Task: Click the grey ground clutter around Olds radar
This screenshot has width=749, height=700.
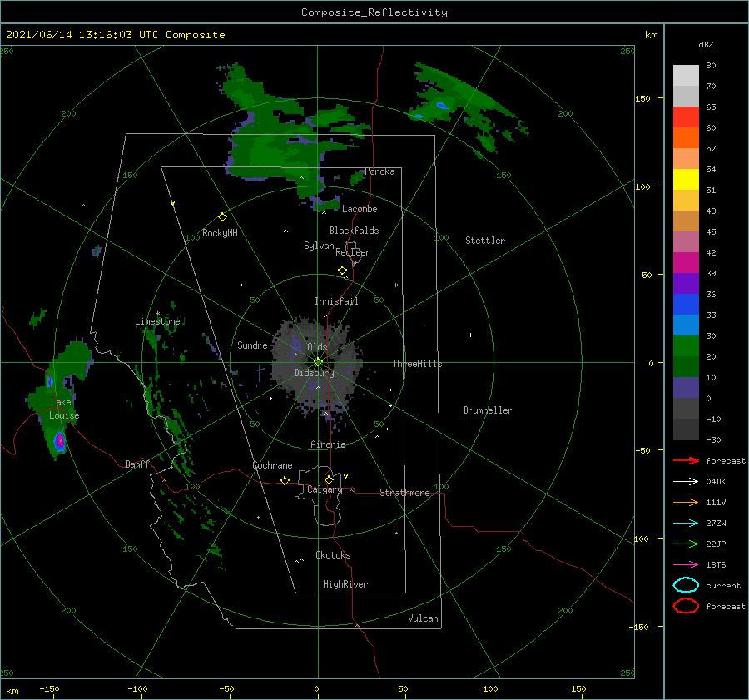Action: 315,365
